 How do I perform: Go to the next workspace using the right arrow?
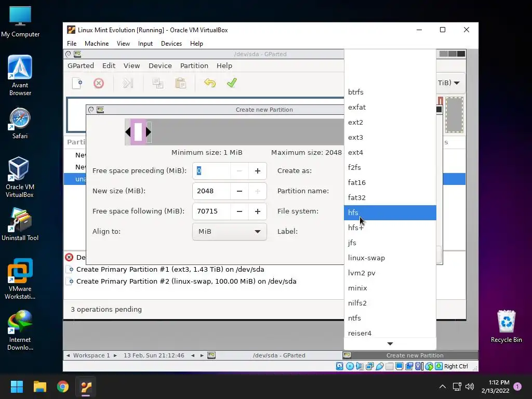pyautogui.click(x=115, y=355)
